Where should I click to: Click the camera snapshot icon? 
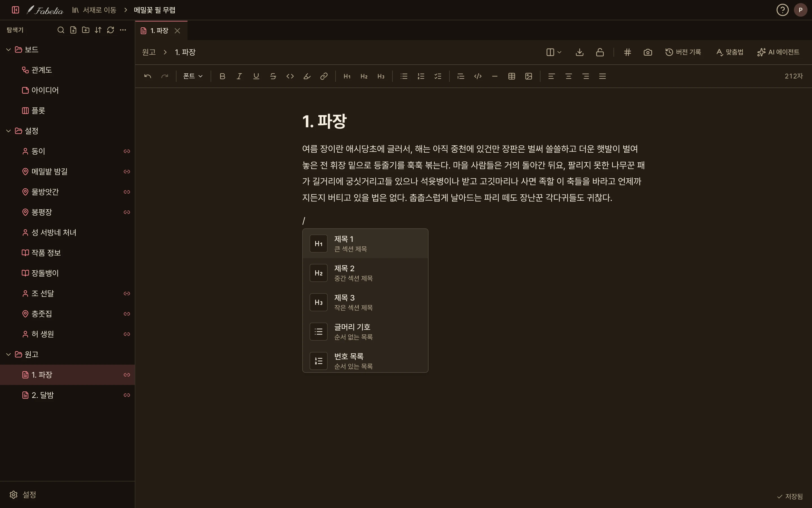click(x=648, y=52)
